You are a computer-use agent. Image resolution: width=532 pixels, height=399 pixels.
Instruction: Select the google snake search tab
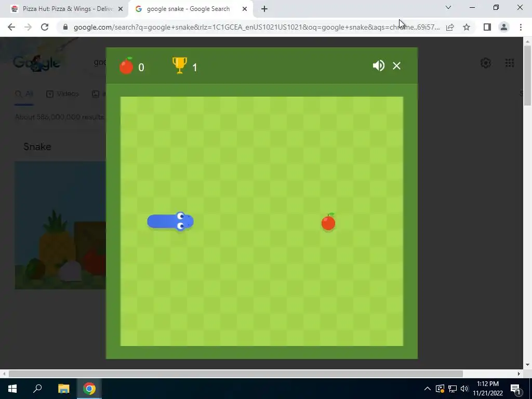pyautogui.click(x=188, y=9)
